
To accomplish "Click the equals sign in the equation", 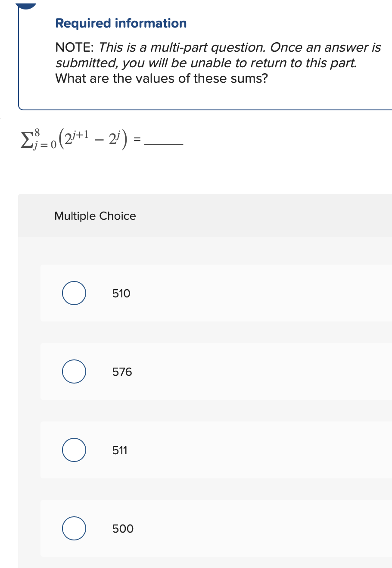I will click(x=137, y=140).
